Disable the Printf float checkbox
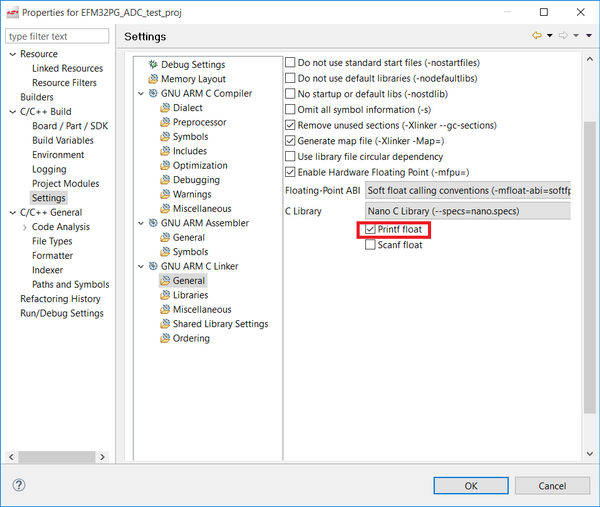Screen dimensions: 600x507 coord(370,229)
